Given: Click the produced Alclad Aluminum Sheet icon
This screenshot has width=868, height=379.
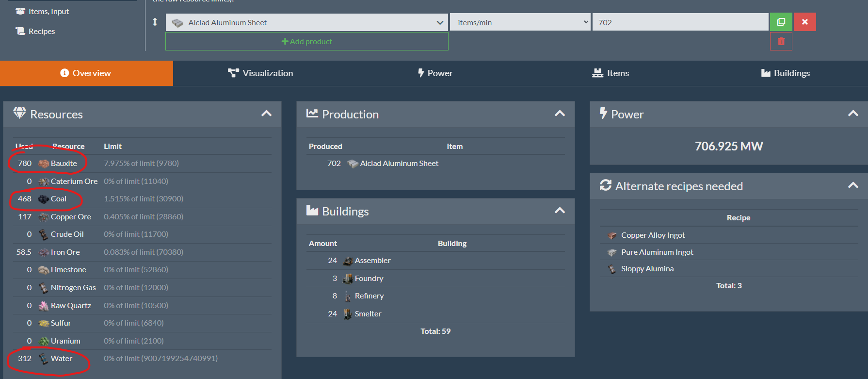Looking at the screenshot, I should [353, 164].
